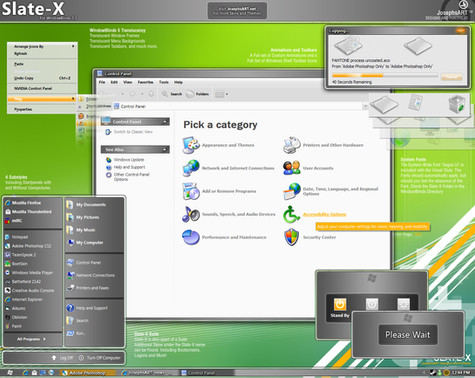Open the views dropdown arrow in toolbar
Image resolution: width=475 pixels, height=378 pixels.
click(x=227, y=94)
